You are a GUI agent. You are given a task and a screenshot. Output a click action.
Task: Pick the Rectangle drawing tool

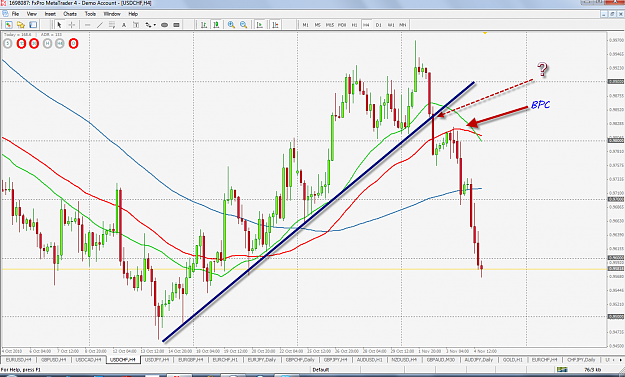(x=176, y=25)
